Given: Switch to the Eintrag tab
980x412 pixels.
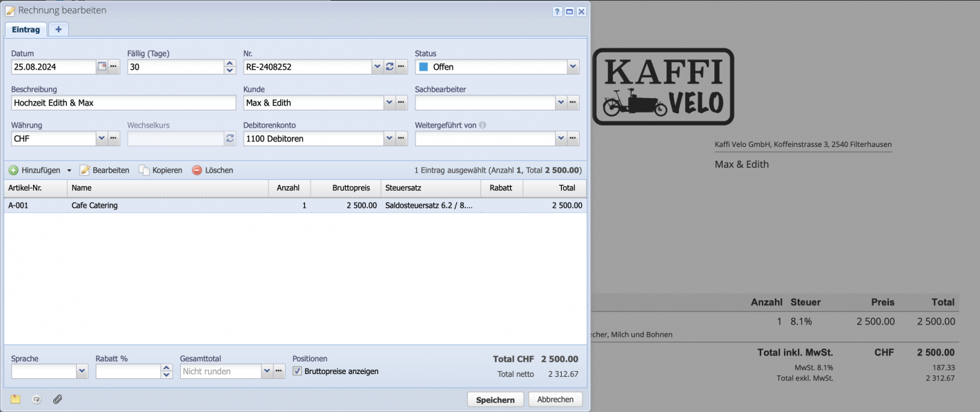Looking at the screenshot, I should pos(26,29).
